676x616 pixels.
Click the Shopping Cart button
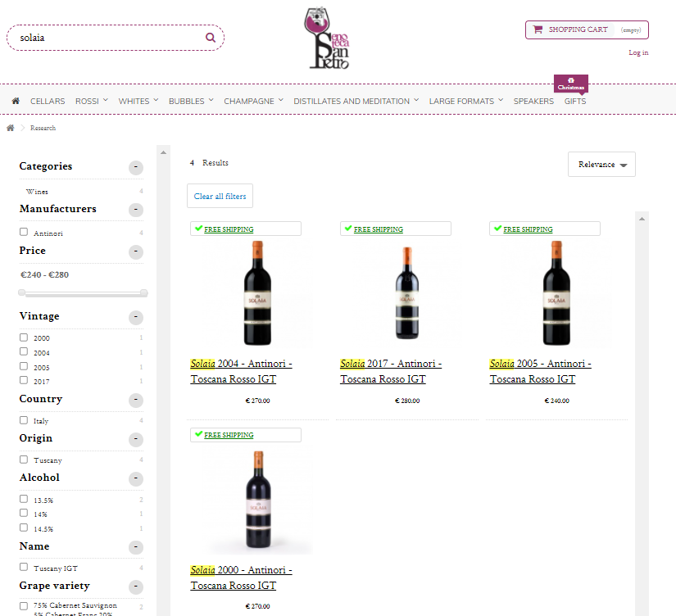(x=587, y=29)
